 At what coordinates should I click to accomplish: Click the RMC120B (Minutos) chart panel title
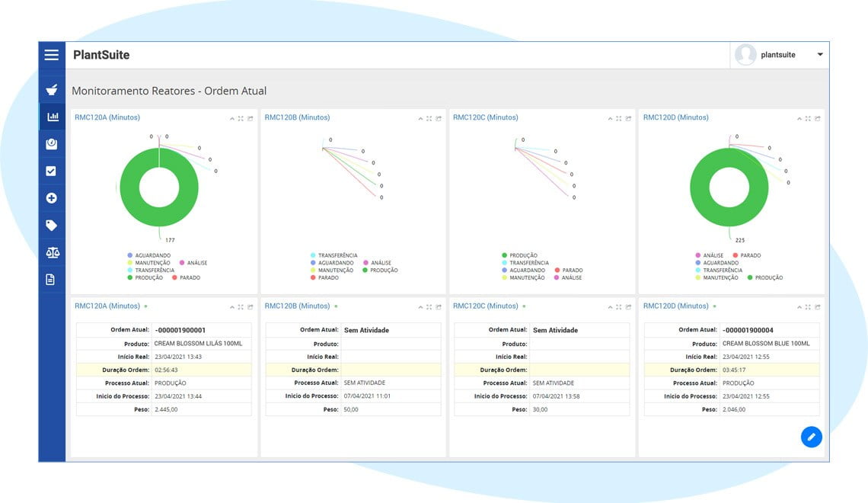point(297,117)
